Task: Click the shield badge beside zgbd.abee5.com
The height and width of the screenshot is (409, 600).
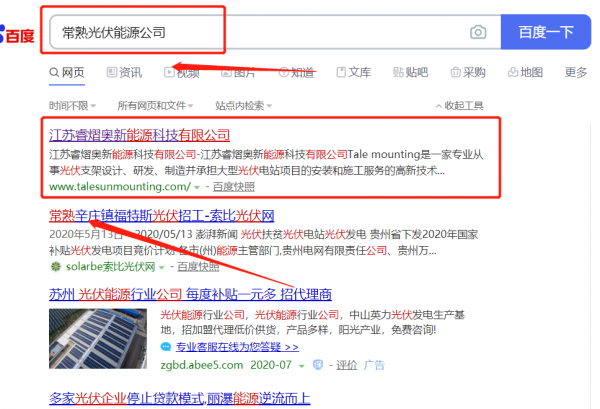Action: click(x=318, y=365)
